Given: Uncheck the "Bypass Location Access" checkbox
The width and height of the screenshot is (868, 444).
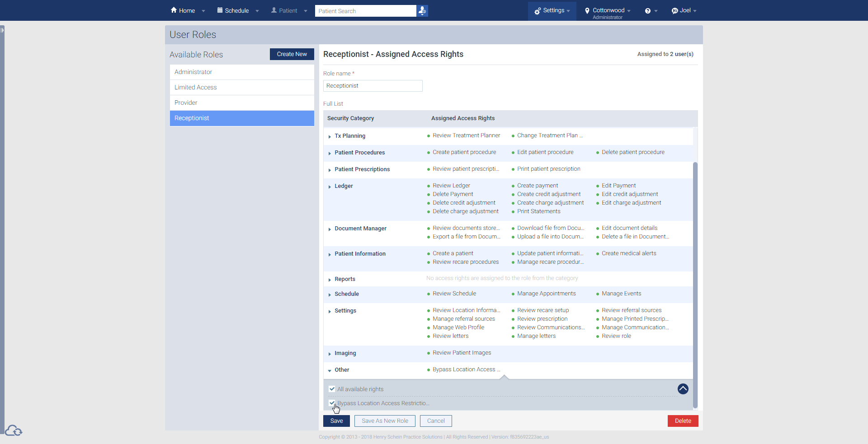Looking at the screenshot, I should (332, 403).
